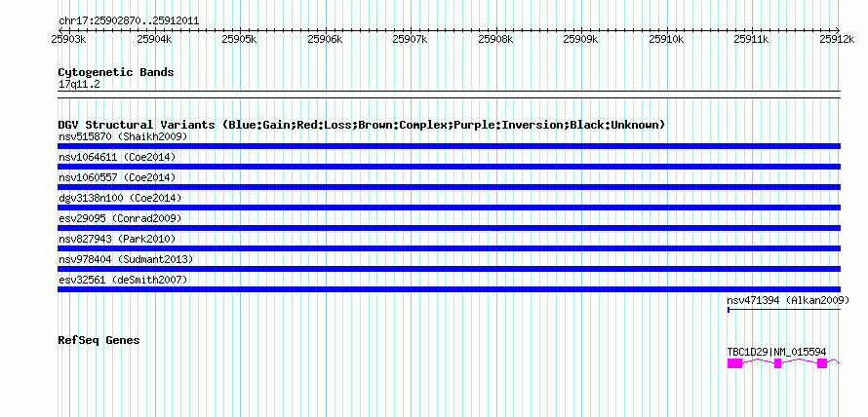Image resolution: width=868 pixels, height=417 pixels.
Task: Select the first magenta exon of TBC1D29
Action: 734,362
